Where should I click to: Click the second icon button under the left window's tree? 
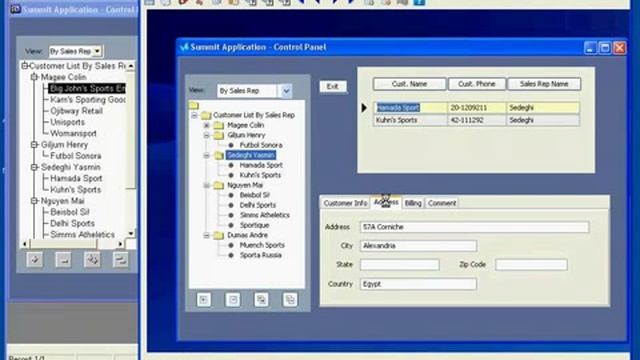point(63,260)
